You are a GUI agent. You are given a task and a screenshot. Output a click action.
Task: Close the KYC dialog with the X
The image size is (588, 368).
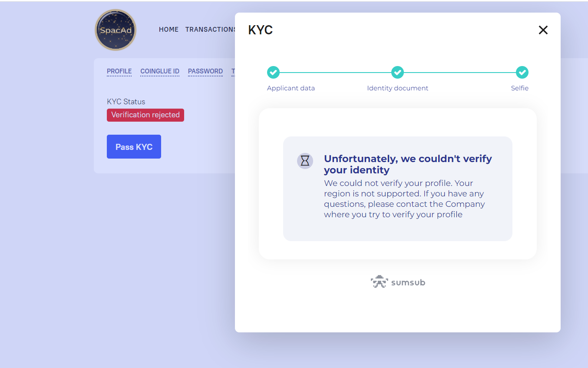(x=543, y=30)
